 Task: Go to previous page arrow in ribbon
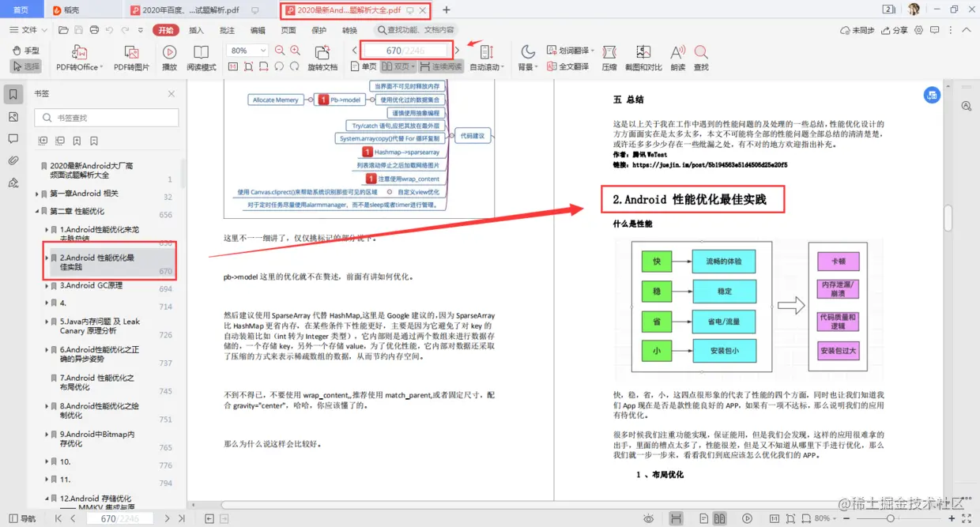354,51
